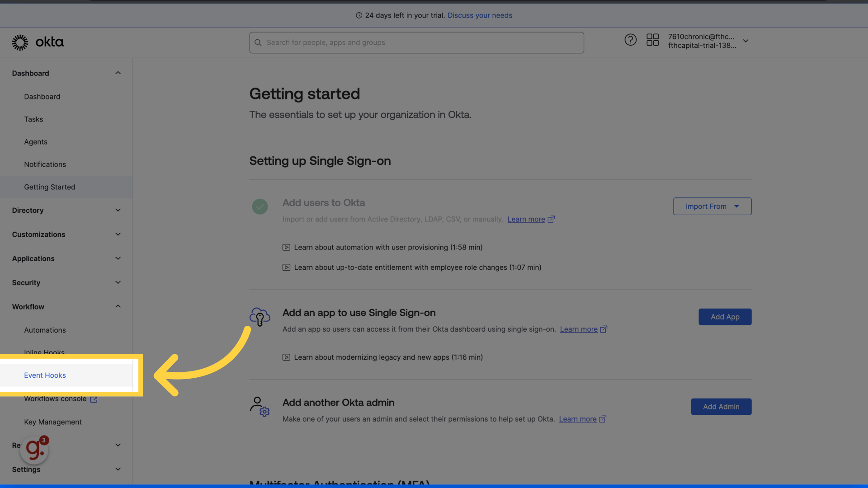Open the account dropdown chevron
The height and width of the screenshot is (488, 868).
(745, 41)
